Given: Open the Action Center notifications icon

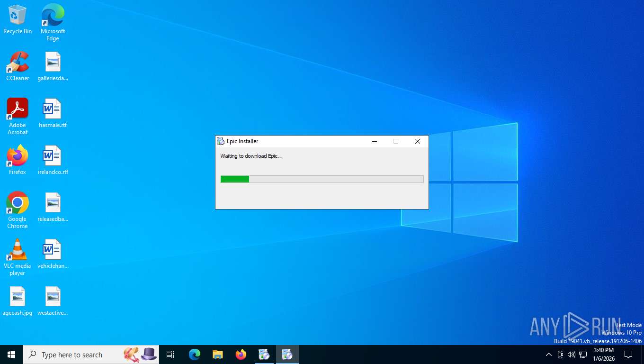Looking at the screenshot, I should [628, 355].
